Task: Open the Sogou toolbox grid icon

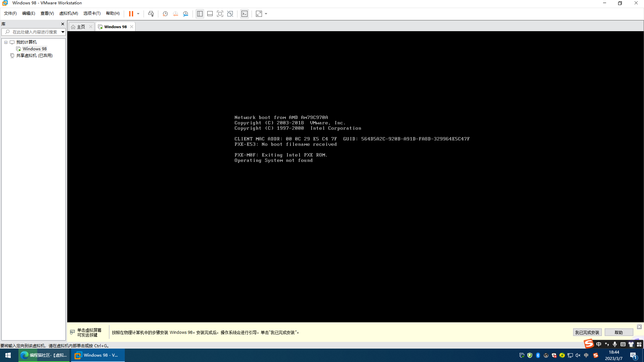Action: [639, 344]
